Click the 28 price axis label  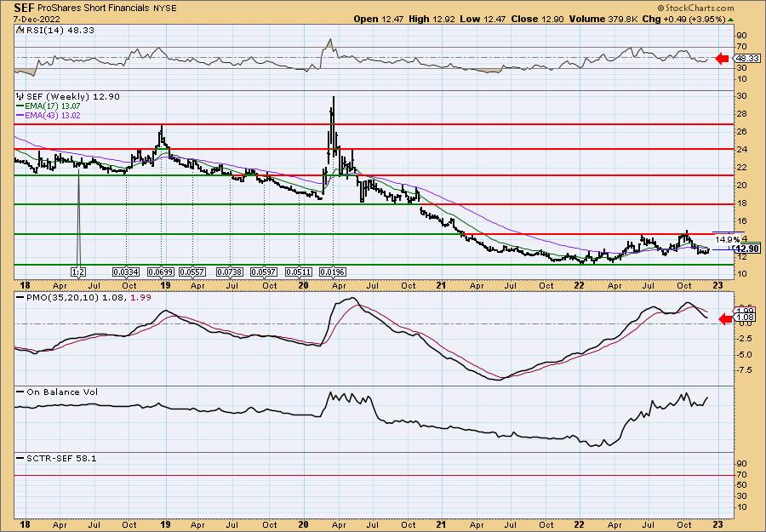click(x=741, y=114)
